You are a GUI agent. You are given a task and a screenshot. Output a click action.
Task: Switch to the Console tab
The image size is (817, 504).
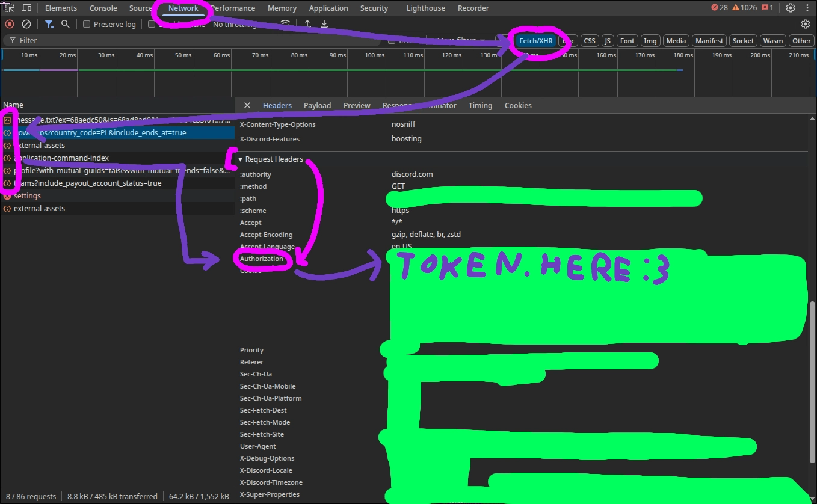[x=103, y=8]
